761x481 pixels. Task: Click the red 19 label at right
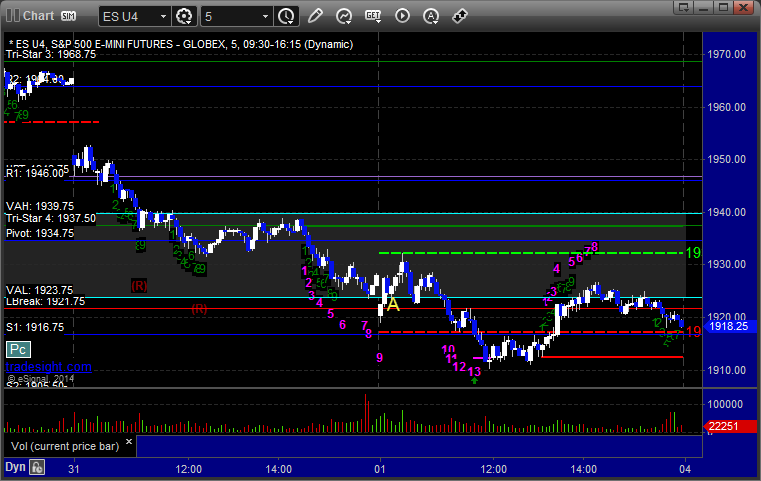pos(693,332)
